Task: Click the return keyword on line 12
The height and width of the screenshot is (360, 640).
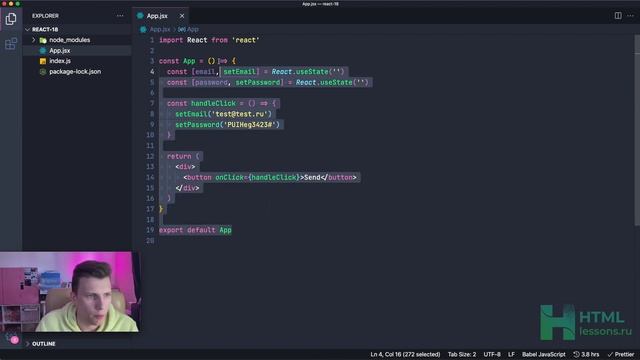Action: pyautogui.click(x=179, y=156)
